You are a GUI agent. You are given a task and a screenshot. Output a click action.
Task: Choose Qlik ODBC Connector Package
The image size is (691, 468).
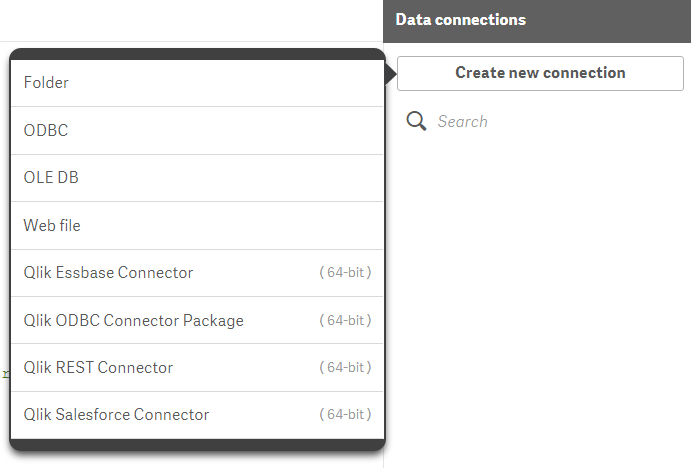click(x=134, y=320)
